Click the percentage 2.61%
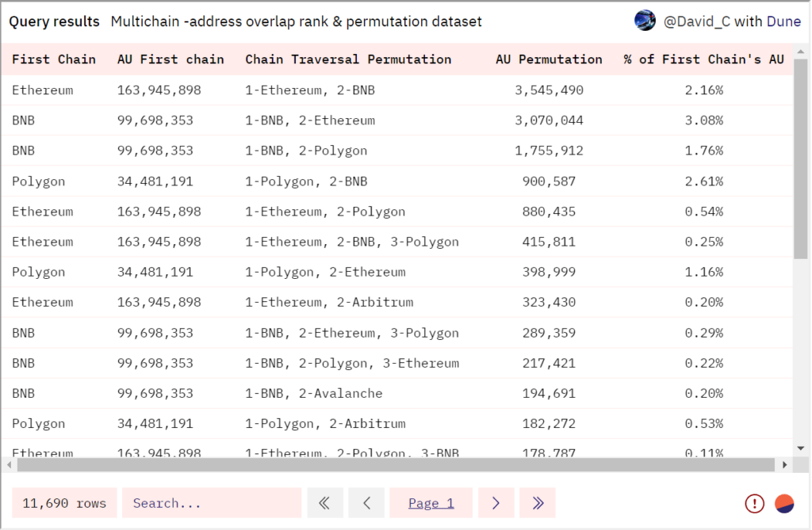 pyautogui.click(x=704, y=181)
